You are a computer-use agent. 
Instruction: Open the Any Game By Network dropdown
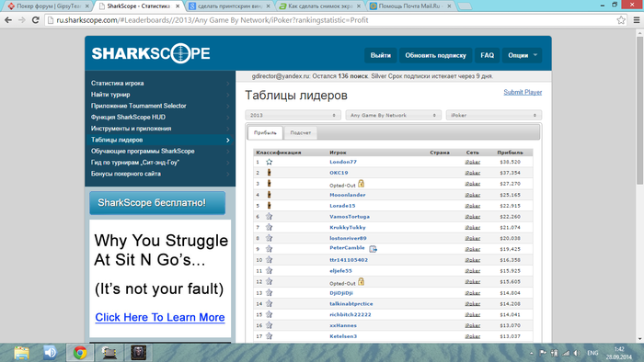[x=393, y=115]
